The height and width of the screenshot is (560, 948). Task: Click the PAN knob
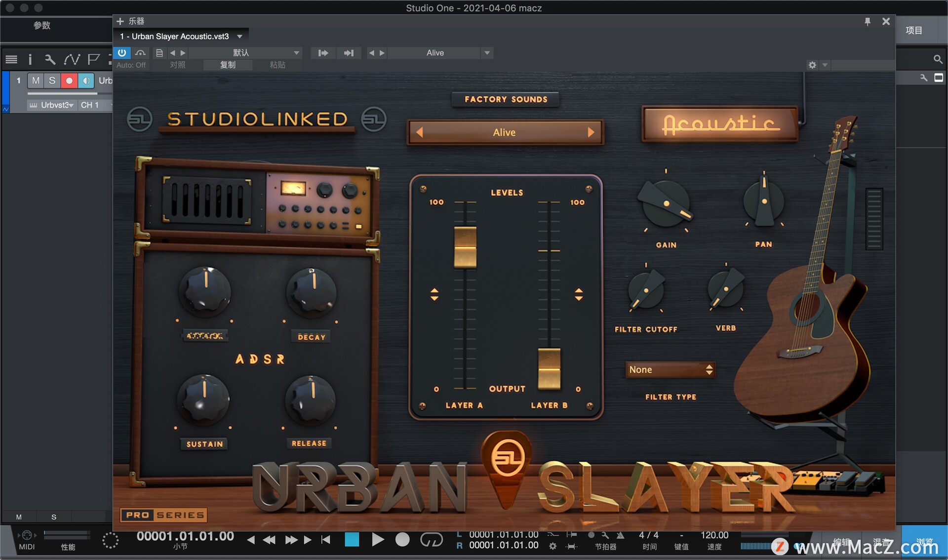click(x=764, y=201)
